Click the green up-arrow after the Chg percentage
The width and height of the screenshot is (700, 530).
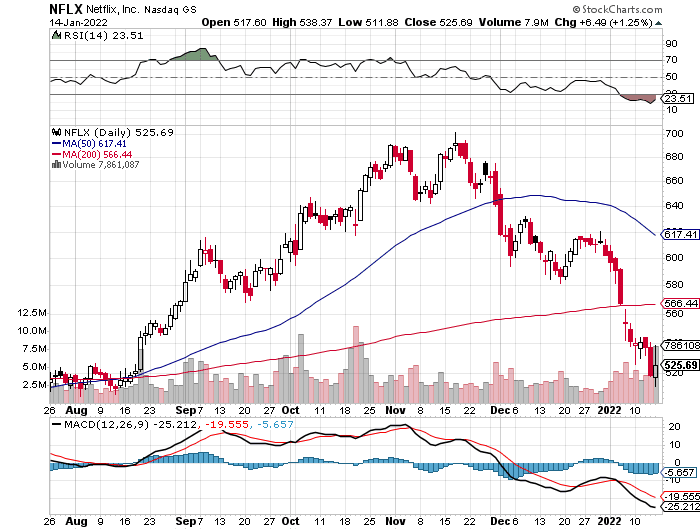658,23
